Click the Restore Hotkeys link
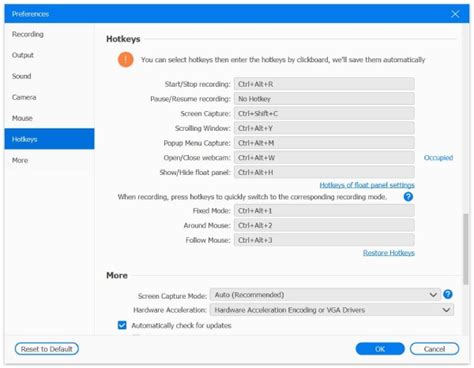This screenshot has height=368, width=474. [x=389, y=253]
